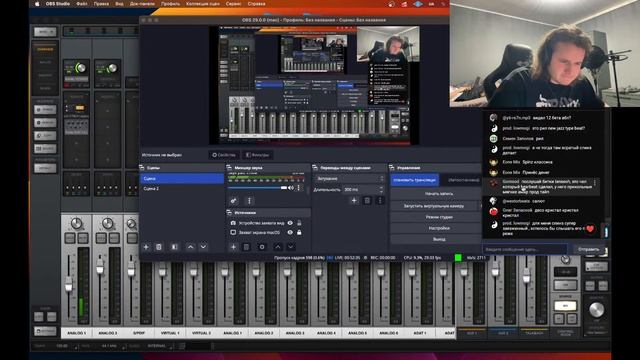Open the Справка menu
The width and height of the screenshot is (640, 360).
tap(256, 4)
